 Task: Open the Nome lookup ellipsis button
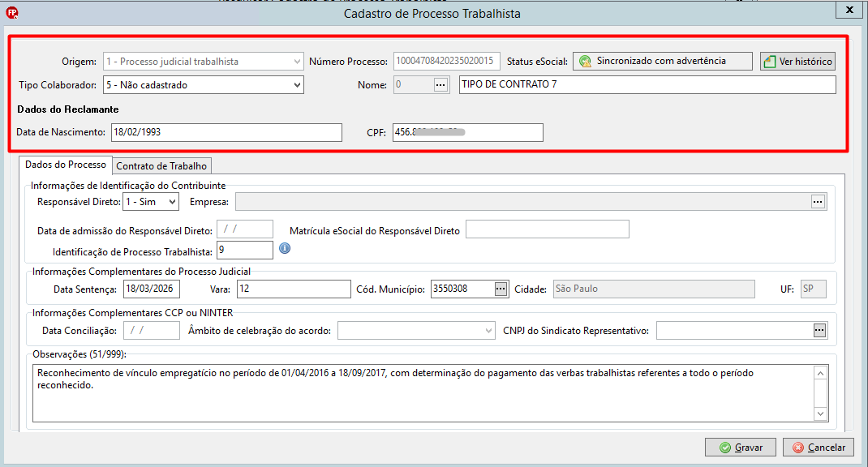click(x=440, y=84)
